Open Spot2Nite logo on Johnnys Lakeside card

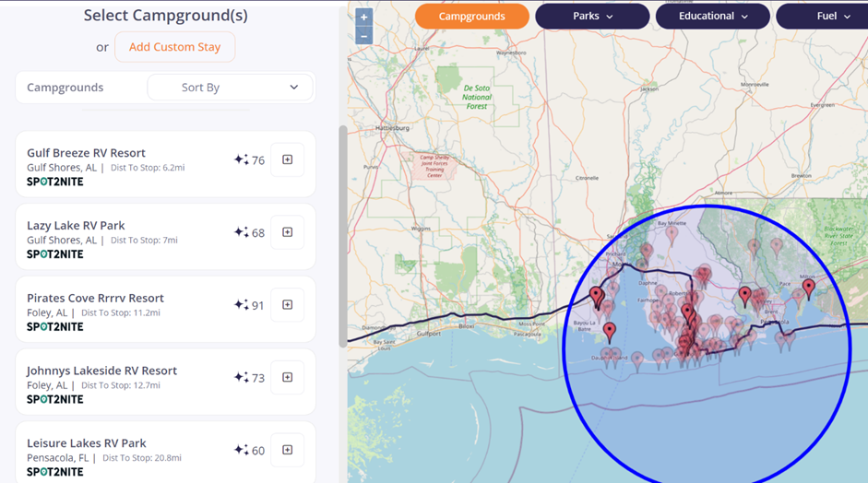pyautogui.click(x=54, y=399)
